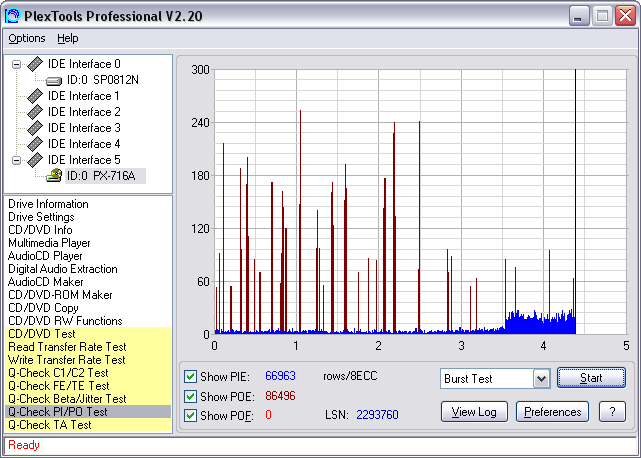Select CD/DVD Copy entry

coord(43,308)
